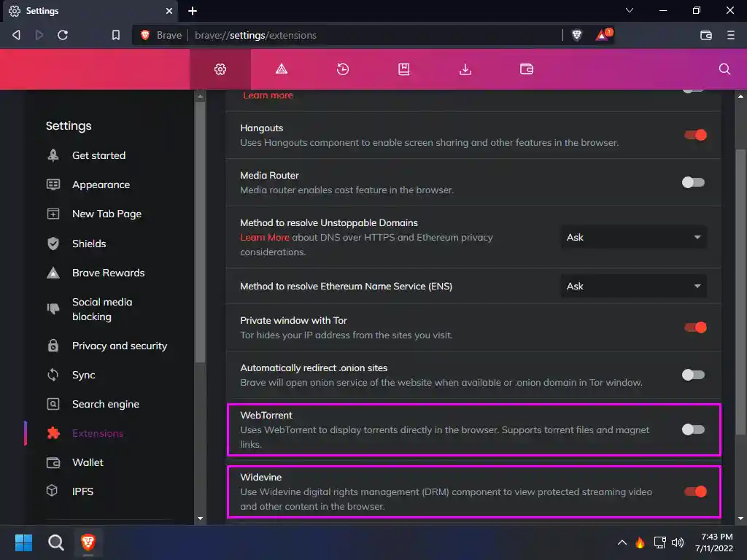Disable the Hangouts toggle
Viewport: 747px width, 560px height.
[x=695, y=135]
